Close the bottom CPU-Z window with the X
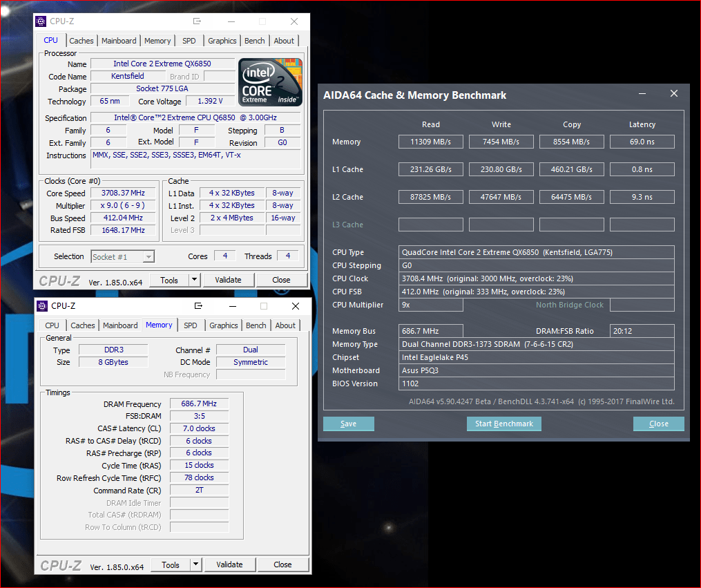The width and height of the screenshot is (701, 588). (296, 306)
